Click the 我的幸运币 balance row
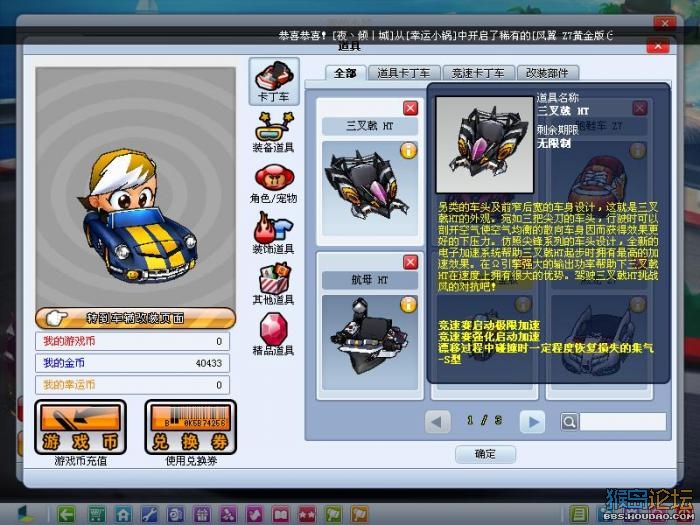Image resolution: width=700 pixels, height=525 pixels. tap(132, 385)
